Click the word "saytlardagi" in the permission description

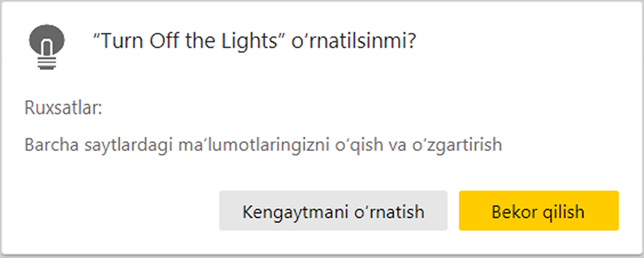[x=128, y=145]
